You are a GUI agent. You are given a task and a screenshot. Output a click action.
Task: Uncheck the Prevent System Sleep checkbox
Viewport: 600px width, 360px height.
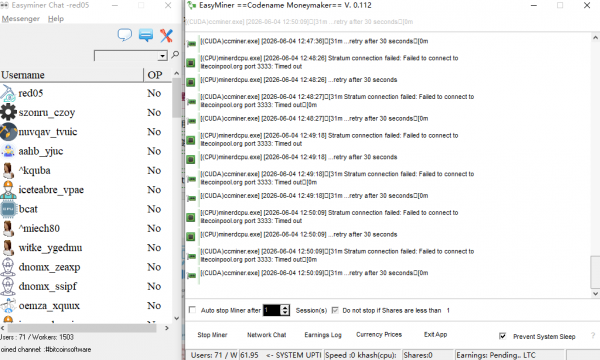click(503, 336)
